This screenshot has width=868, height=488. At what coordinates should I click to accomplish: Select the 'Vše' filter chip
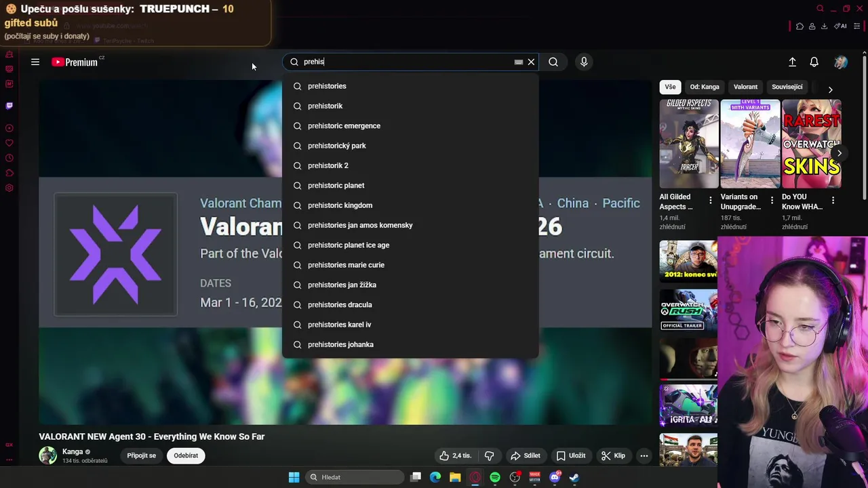670,87
